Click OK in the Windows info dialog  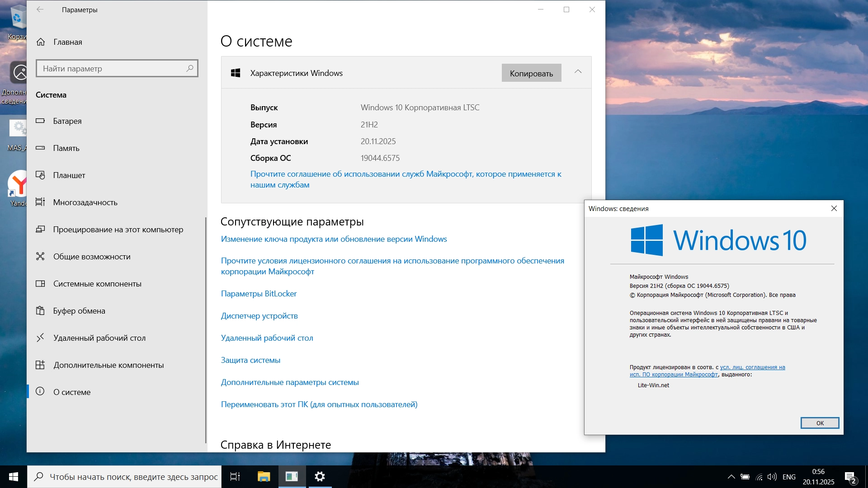coord(820,423)
